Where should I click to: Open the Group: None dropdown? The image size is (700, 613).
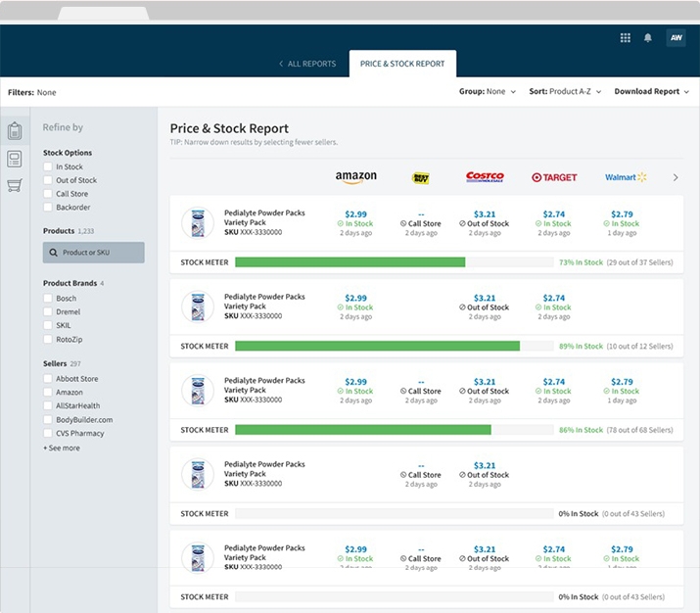coord(488,92)
